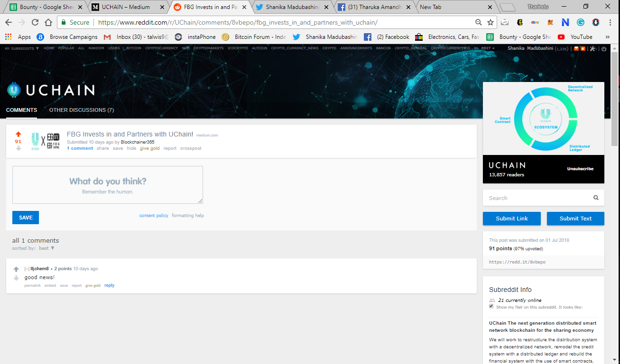Click Unsubscribe from UChain
Viewport: 620px width, 364px height.
580,169
